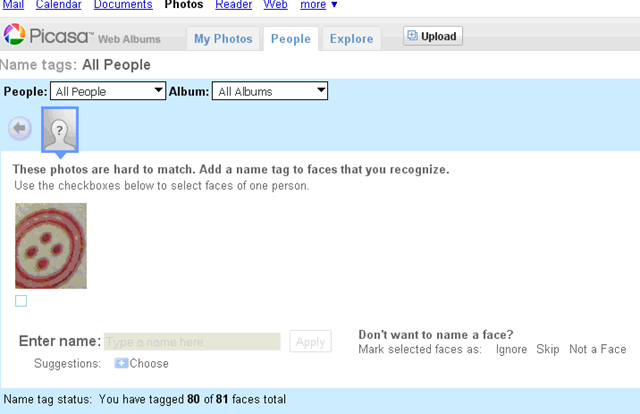Click the Picasa Web Albums text

(95, 37)
